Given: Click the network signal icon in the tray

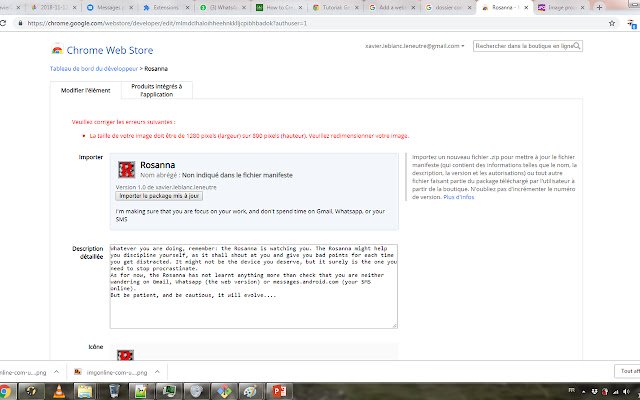Looking at the screenshot, I should coord(616,392).
